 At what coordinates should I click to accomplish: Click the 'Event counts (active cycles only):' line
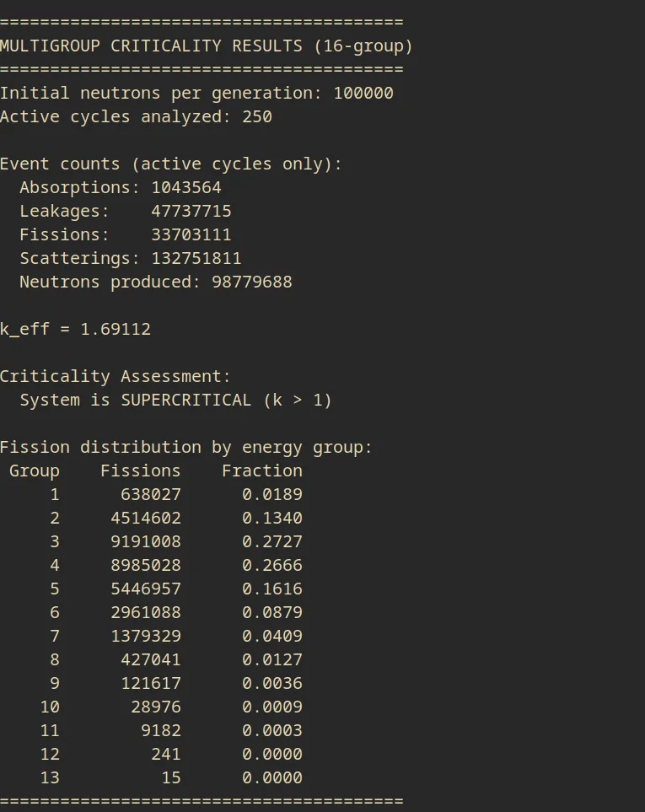171,164
